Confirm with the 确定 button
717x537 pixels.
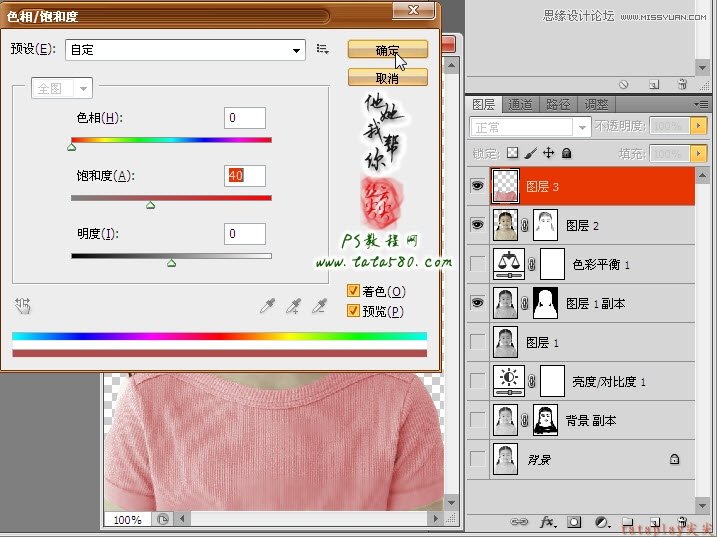click(x=388, y=49)
